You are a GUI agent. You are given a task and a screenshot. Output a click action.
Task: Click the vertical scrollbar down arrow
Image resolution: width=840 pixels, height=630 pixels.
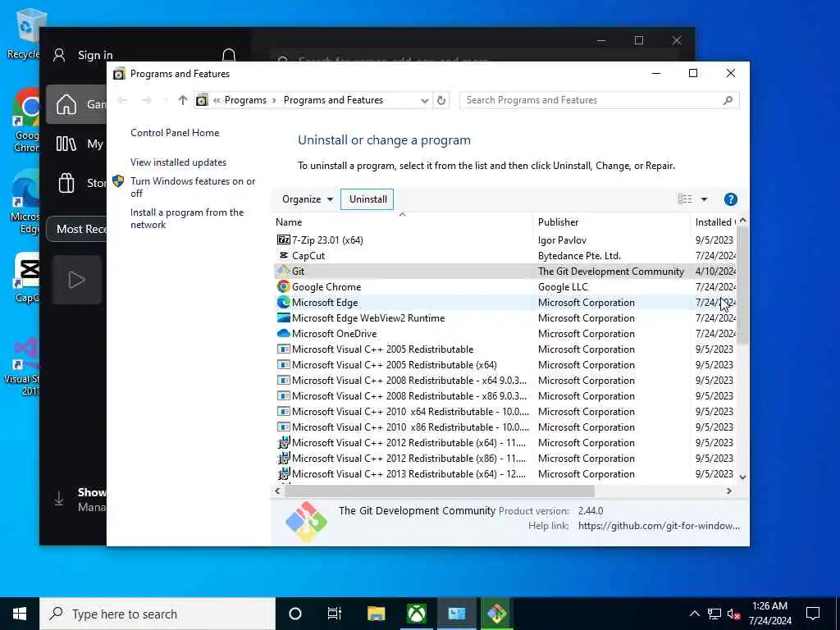coord(742,477)
